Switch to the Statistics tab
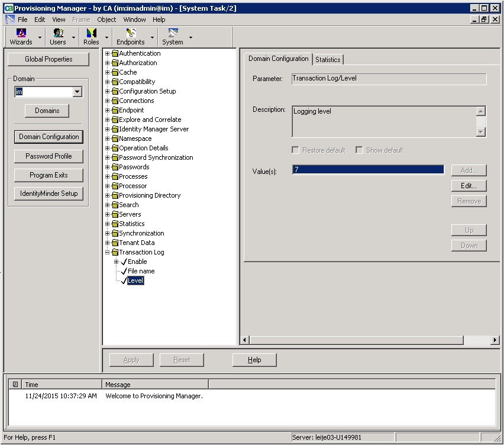Image resolution: width=504 pixels, height=445 pixels. [328, 60]
